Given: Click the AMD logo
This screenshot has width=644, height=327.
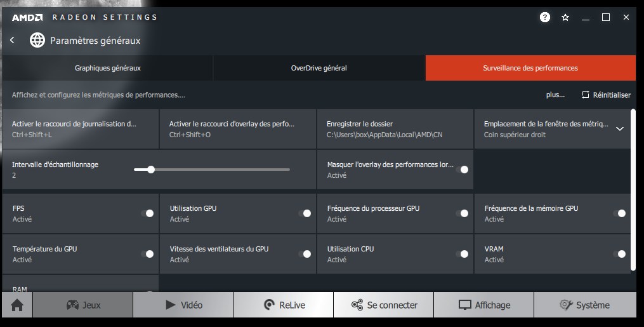Looking at the screenshot, I should pos(27,17).
